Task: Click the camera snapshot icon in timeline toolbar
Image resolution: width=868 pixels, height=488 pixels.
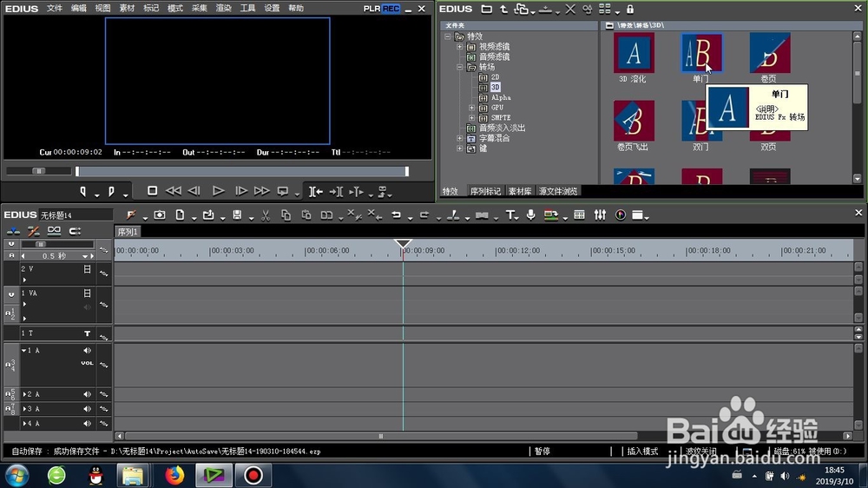Action: [x=160, y=215]
